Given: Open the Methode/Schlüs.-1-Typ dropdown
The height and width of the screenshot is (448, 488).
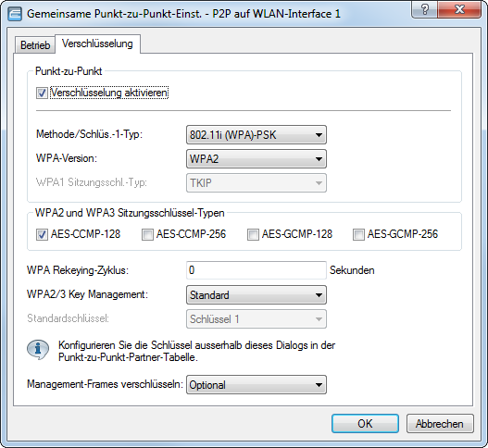Looking at the screenshot, I should click(257, 135).
